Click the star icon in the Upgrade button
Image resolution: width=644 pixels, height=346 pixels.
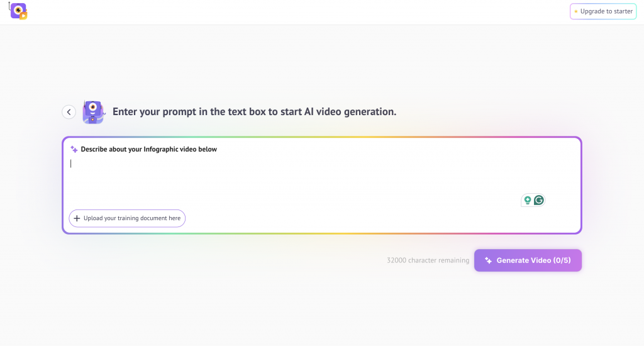click(575, 11)
